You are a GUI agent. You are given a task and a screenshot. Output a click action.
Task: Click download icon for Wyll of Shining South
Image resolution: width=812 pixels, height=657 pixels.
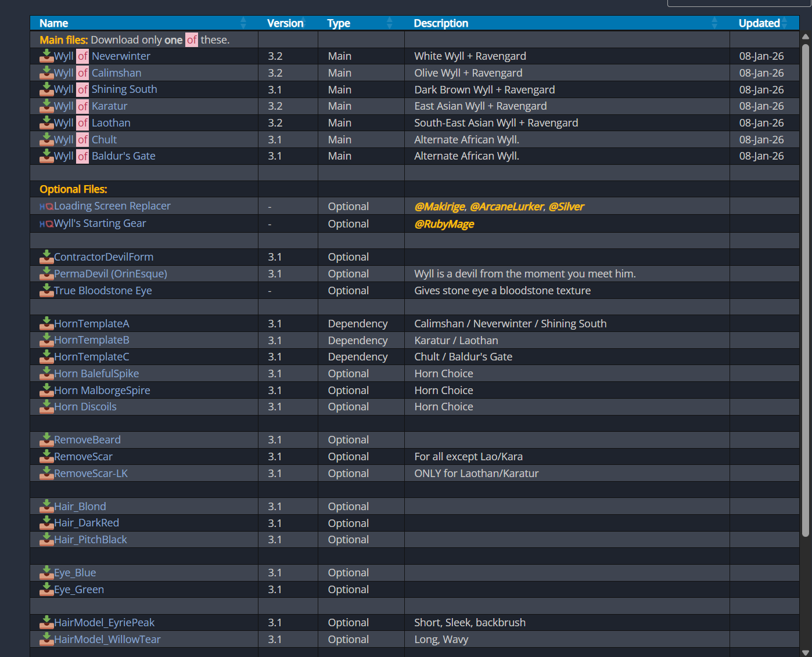pyautogui.click(x=46, y=89)
